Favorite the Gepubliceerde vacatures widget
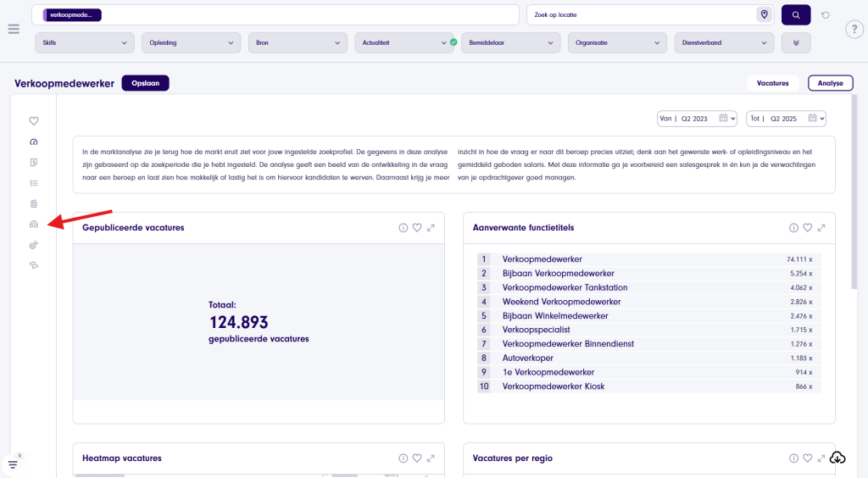 pos(417,228)
